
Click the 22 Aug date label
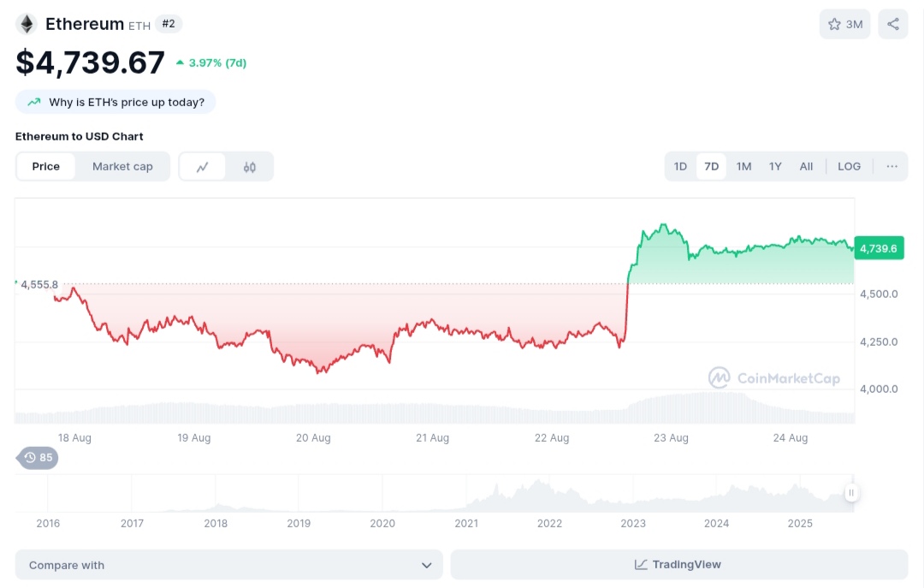552,437
